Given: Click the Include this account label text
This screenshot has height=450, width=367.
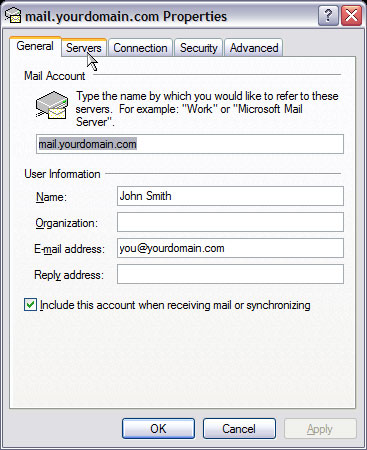Looking at the screenshot, I should (175, 305).
